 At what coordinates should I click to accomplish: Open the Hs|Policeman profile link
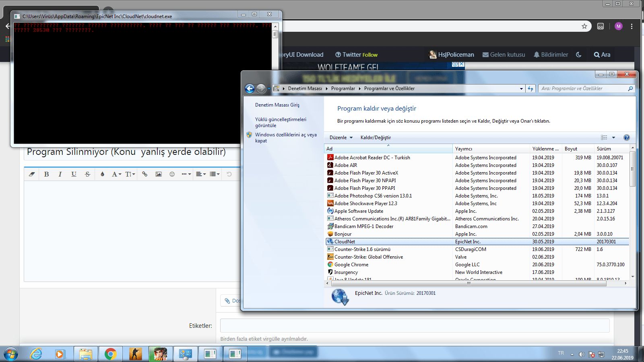[452, 55]
